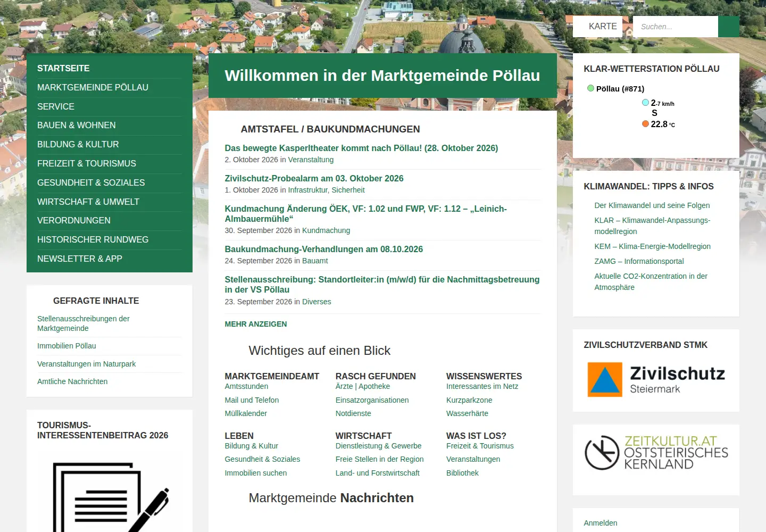
Task: Open the Zivilschutz Steiermark logo
Action: click(656, 379)
